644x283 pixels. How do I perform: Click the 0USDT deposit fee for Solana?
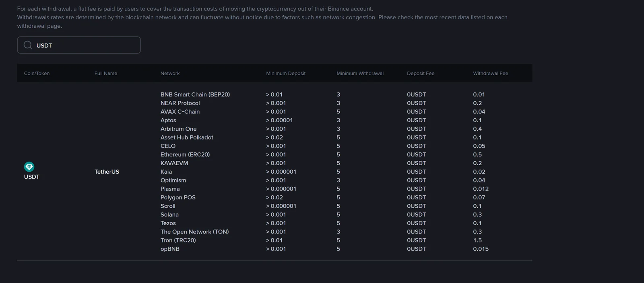point(416,215)
